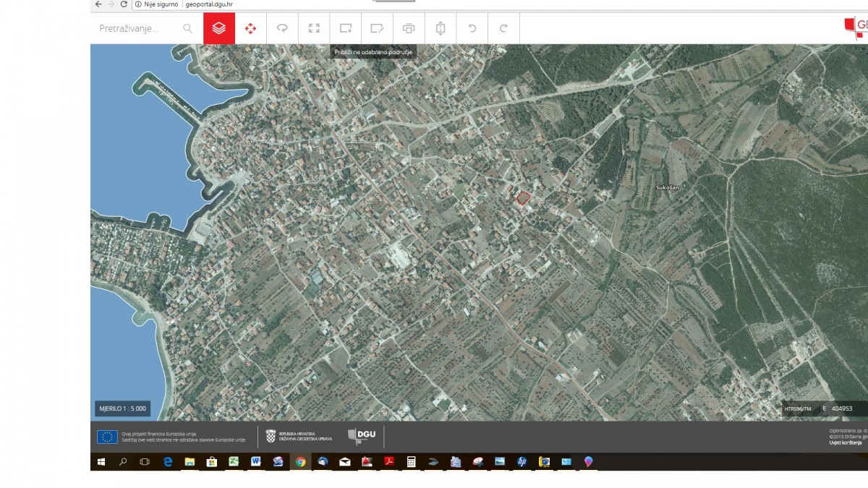Open the HP app from taskbar
Viewport: 868px width, 488px height.
click(522, 461)
